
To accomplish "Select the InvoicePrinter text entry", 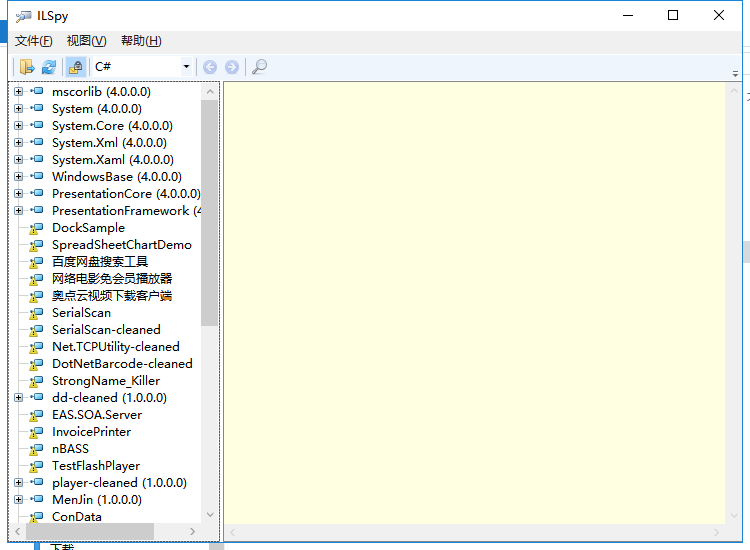I will tap(91, 432).
